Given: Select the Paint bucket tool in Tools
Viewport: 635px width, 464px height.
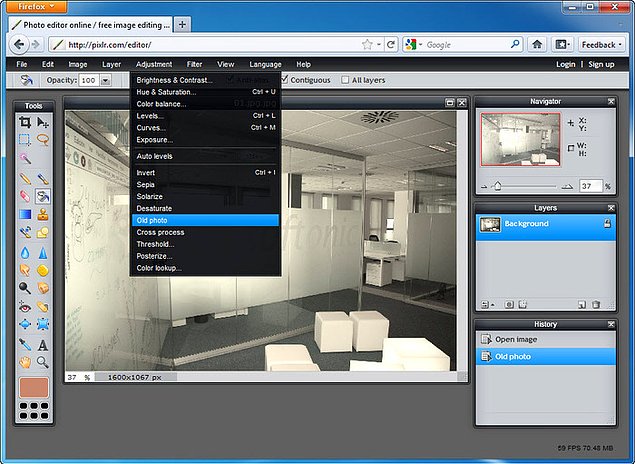Looking at the screenshot, I should (x=43, y=196).
